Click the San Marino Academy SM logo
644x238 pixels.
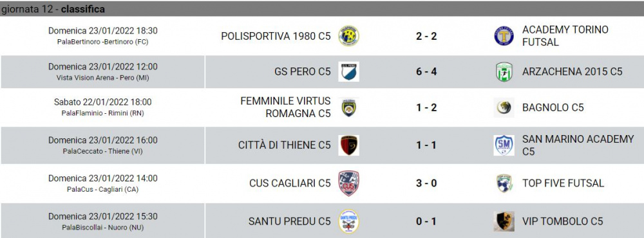pyautogui.click(x=504, y=145)
